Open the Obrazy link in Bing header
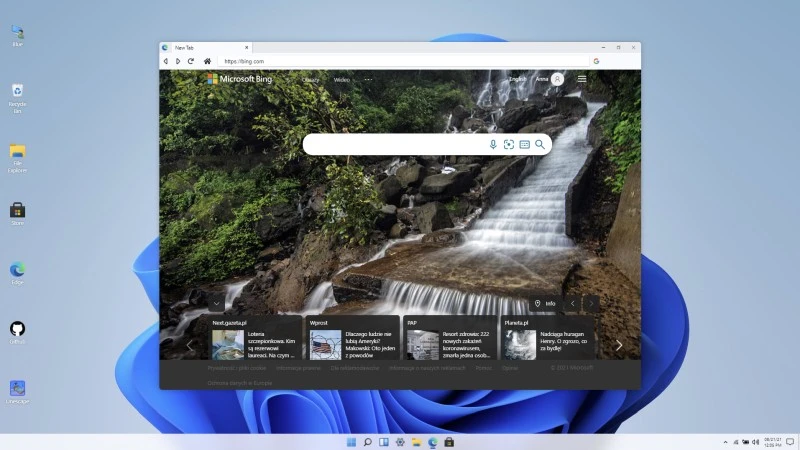800x450 pixels. [310, 80]
